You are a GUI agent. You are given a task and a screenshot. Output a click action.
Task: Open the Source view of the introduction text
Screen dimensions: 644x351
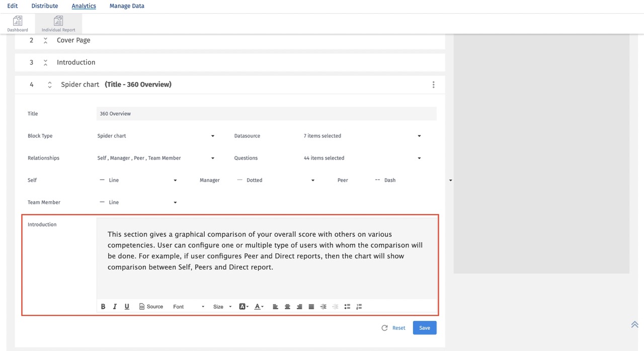(151, 306)
